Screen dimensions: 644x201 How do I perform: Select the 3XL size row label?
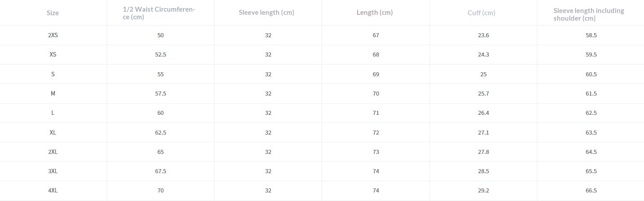pos(53,171)
